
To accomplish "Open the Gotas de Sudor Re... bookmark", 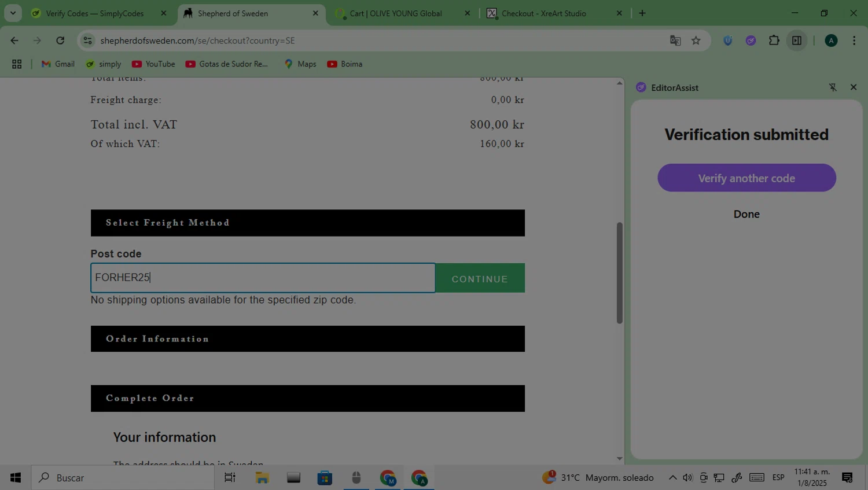I will 227,64.
